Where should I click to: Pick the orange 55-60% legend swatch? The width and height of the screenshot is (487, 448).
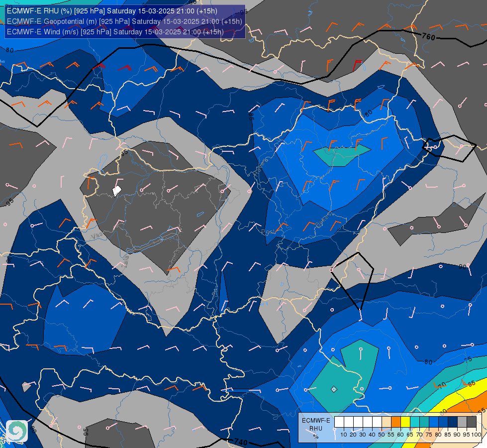tap(396, 422)
